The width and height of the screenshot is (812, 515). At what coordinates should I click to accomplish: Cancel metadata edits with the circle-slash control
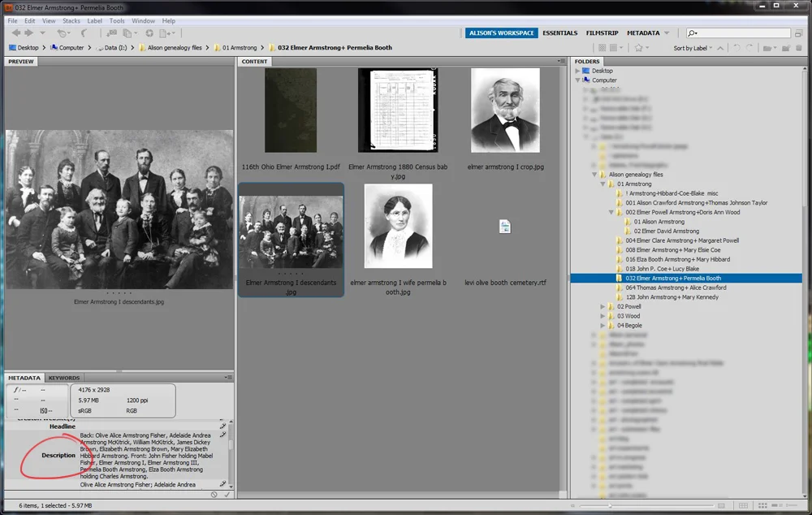[213, 493]
